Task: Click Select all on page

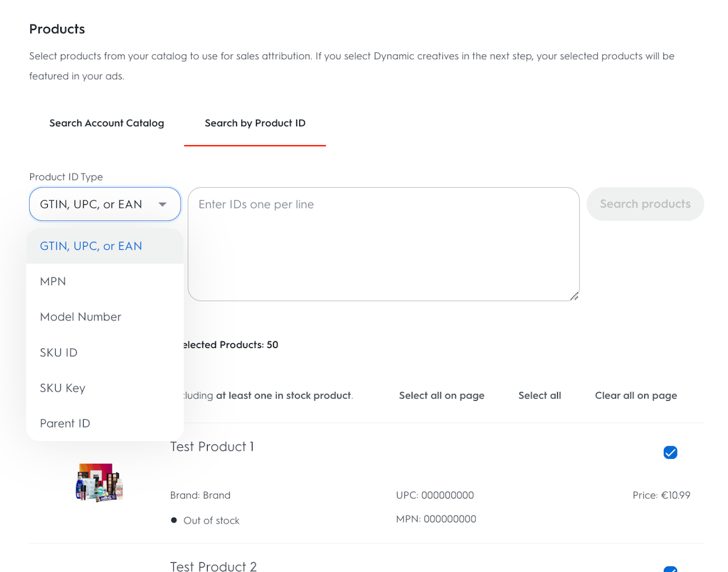Action: click(441, 396)
